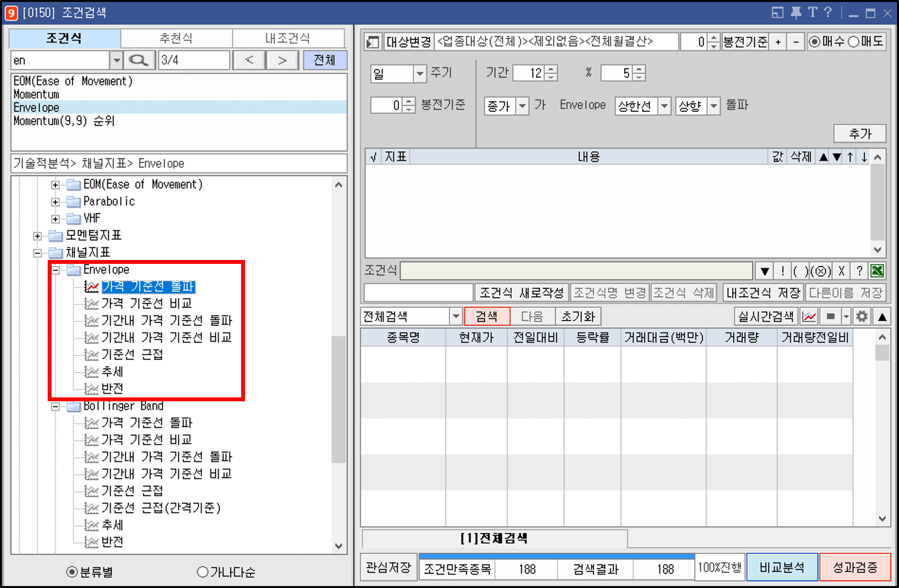Click the T font icon in title bar

coord(812,12)
